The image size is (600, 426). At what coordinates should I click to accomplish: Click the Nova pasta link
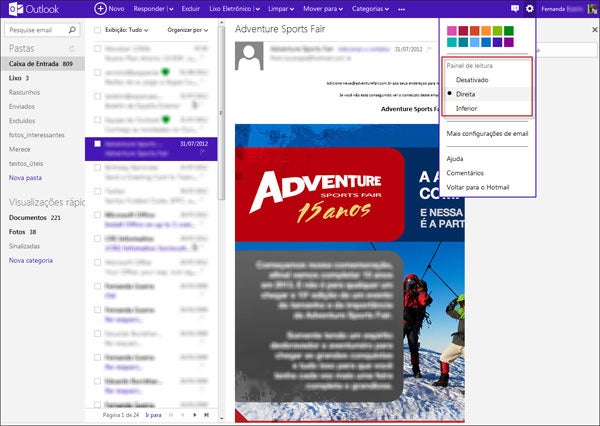[x=26, y=177]
